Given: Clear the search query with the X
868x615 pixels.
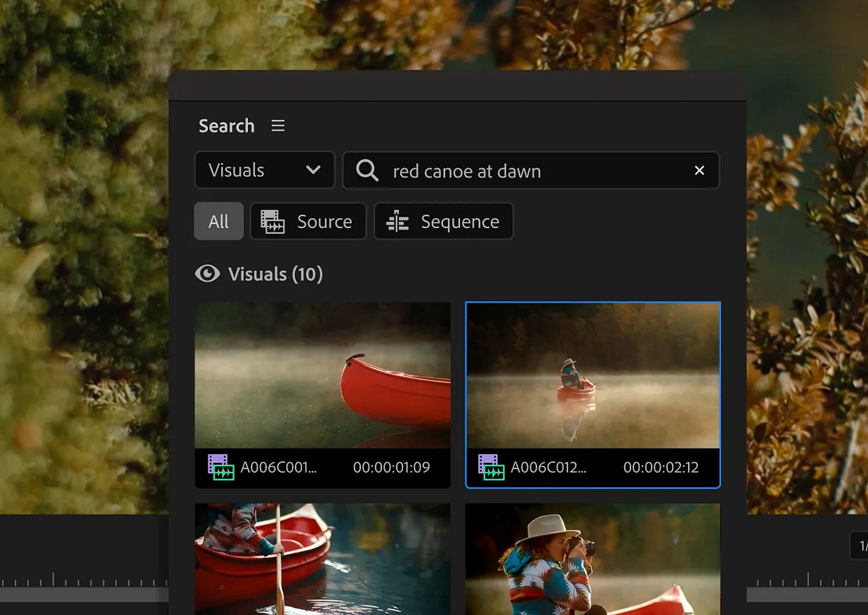Looking at the screenshot, I should pos(699,171).
